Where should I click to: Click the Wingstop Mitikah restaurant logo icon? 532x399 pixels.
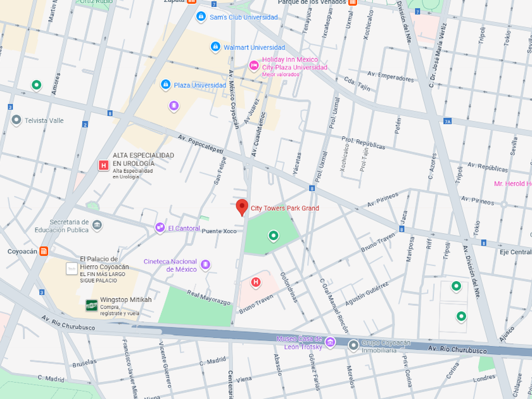[91, 305]
